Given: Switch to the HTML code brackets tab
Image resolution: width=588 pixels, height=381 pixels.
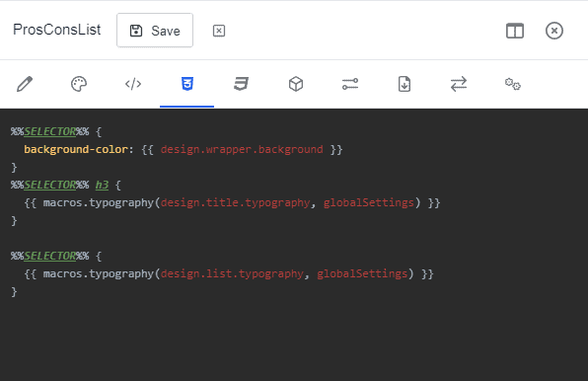Looking at the screenshot, I should 133,84.
